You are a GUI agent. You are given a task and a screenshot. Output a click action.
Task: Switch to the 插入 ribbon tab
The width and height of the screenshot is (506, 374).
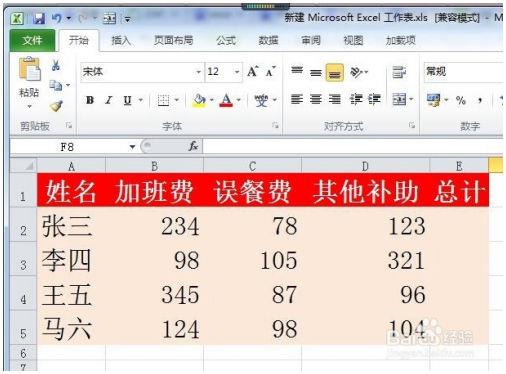pyautogui.click(x=121, y=41)
